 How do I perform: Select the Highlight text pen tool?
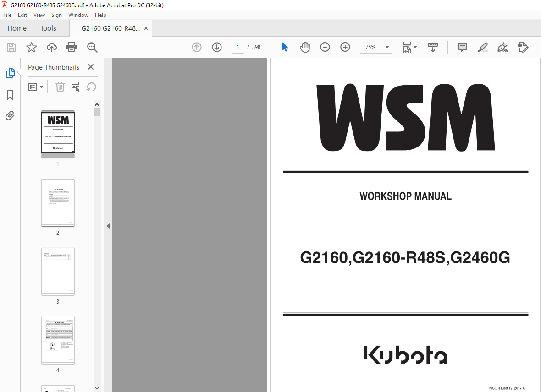pyautogui.click(x=483, y=47)
